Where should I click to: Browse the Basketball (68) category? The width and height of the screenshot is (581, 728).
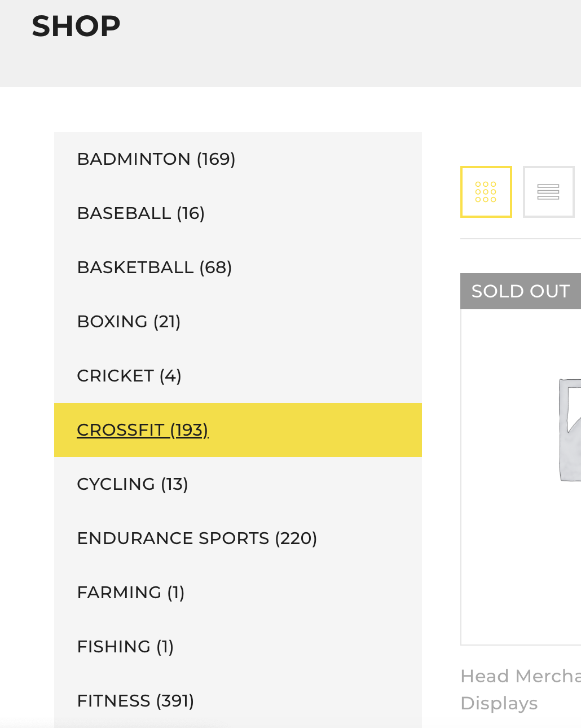pos(155,267)
